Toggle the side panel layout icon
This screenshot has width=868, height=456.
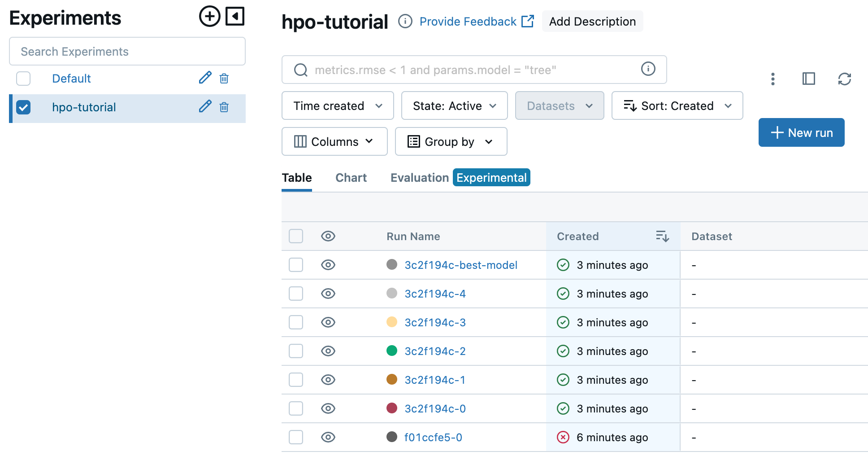click(809, 79)
